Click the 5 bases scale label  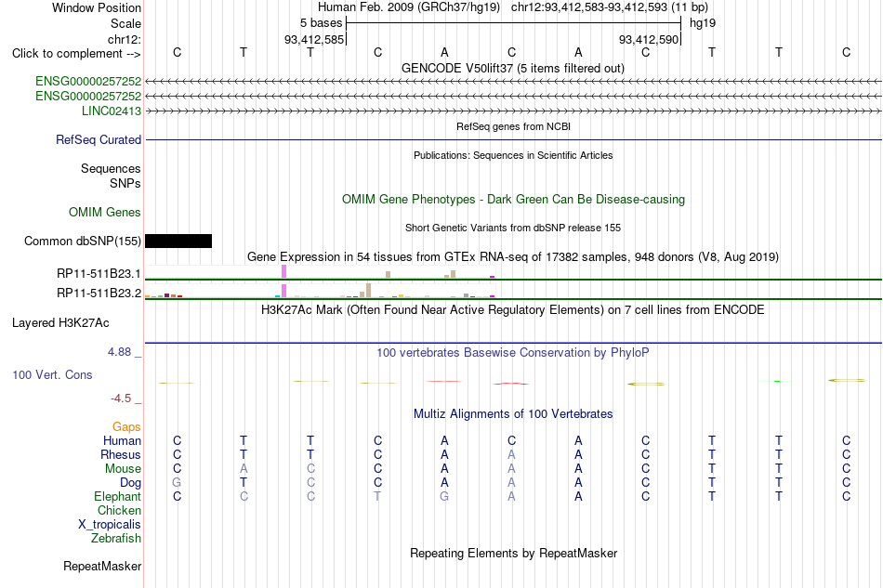pos(321,23)
